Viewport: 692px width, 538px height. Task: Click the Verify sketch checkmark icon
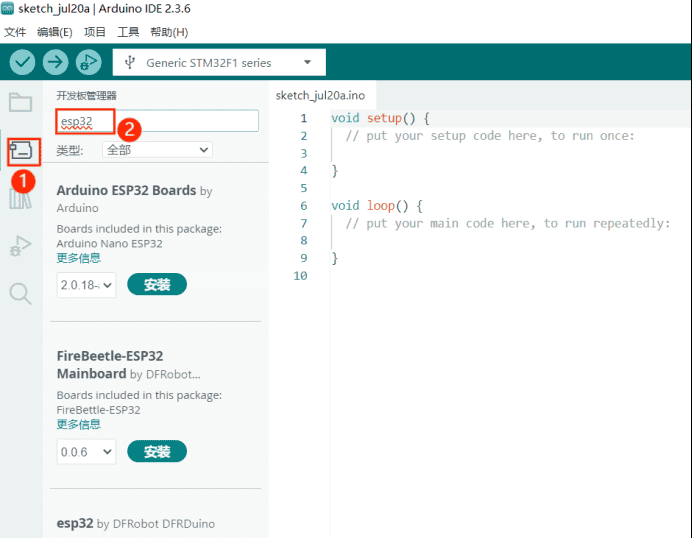click(22, 62)
